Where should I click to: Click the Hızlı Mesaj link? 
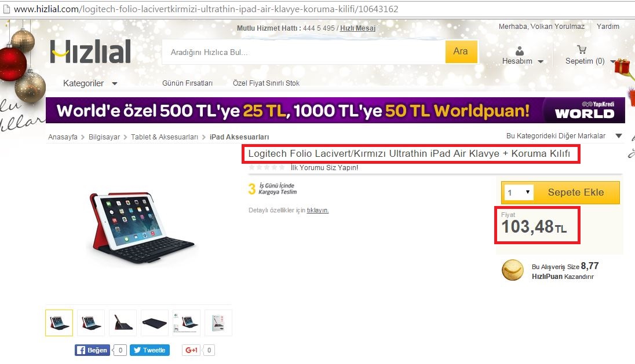357,28
